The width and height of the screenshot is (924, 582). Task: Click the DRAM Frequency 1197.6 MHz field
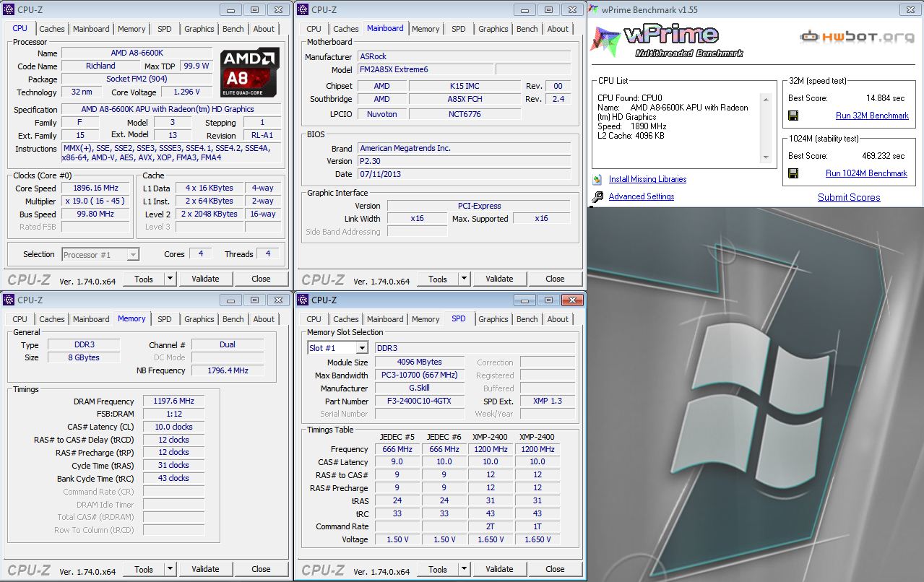pos(173,401)
